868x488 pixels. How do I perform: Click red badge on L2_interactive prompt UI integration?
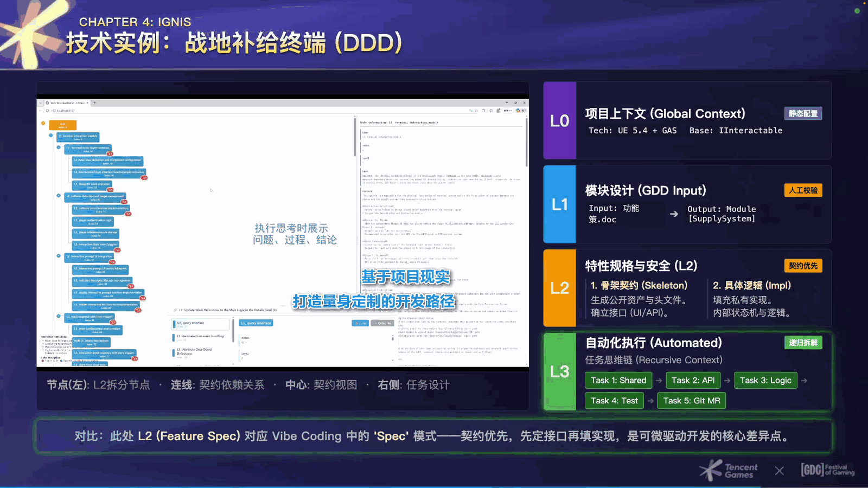pyautogui.click(x=112, y=262)
